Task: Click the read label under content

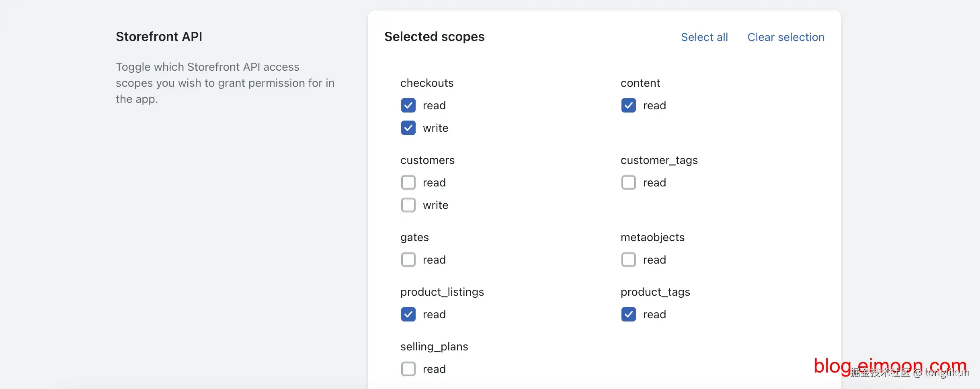Action: point(654,105)
